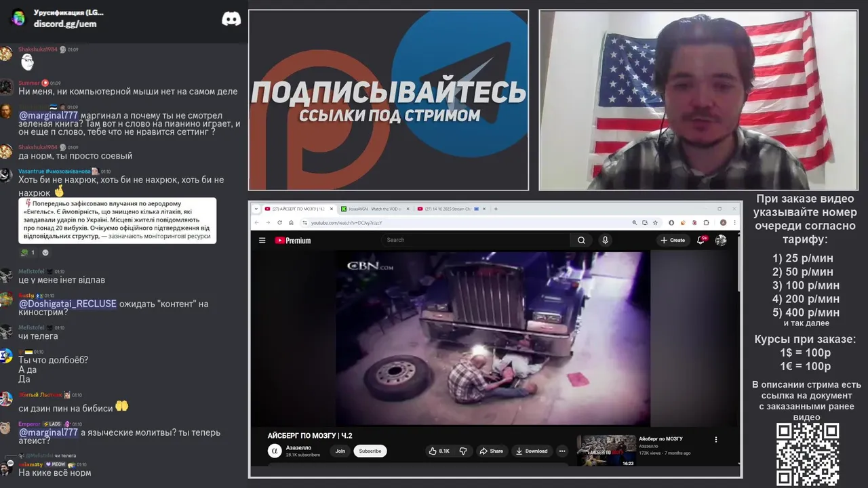The height and width of the screenshot is (488, 868).
Task: Open a new browser tab
Action: click(x=496, y=209)
